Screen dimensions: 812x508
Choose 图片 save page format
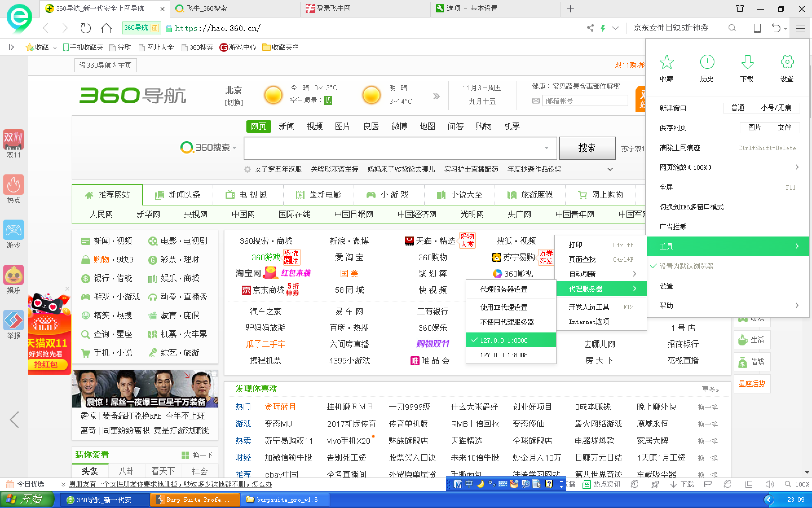point(754,128)
